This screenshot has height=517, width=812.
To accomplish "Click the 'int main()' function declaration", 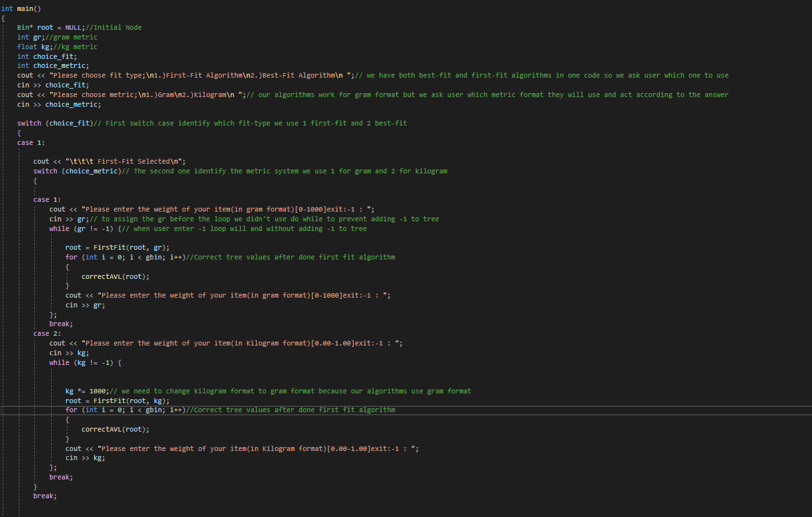I will [x=21, y=8].
